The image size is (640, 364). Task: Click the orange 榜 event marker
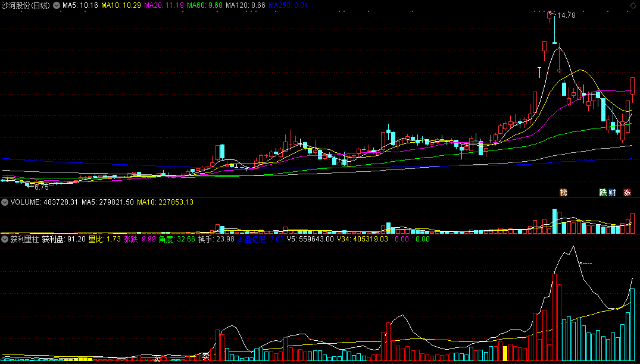click(564, 192)
